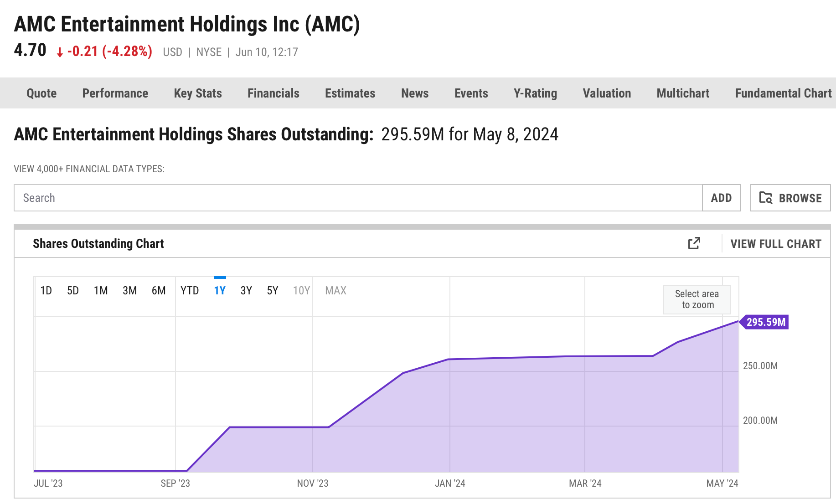Click the Browse magnifier icon
This screenshot has width=836, height=504.
click(767, 198)
